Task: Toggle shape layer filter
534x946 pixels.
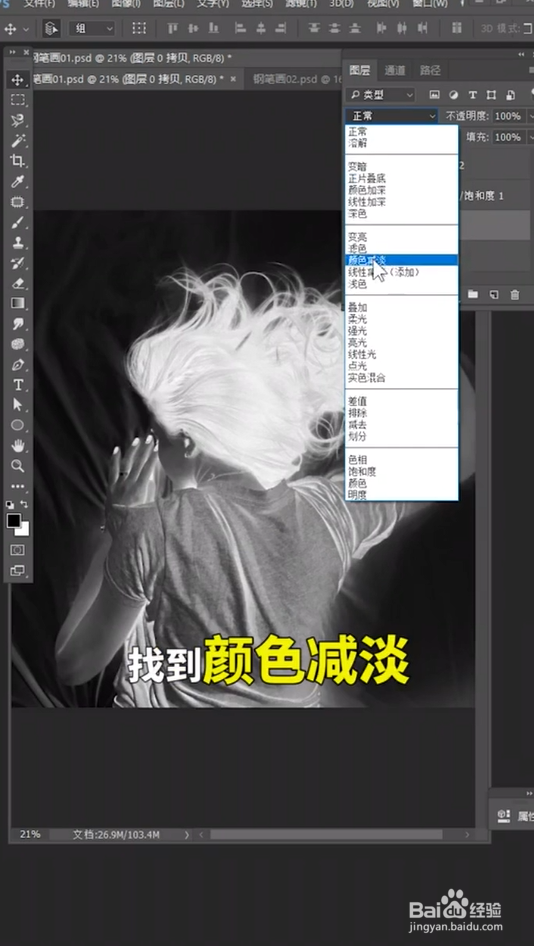Action: (x=491, y=95)
